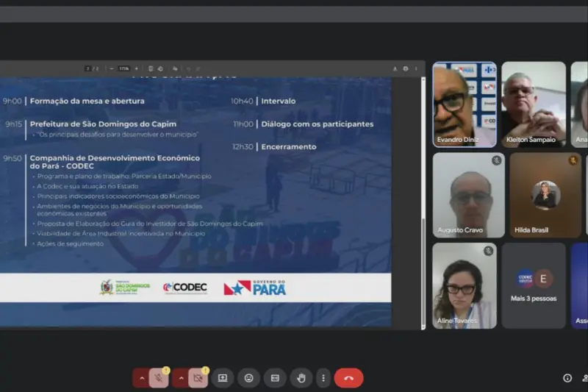The width and height of the screenshot is (588, 392).
Task: Expand audio settings arrow beside microphone
Action: pyautogui.click(x=141, y=378)
